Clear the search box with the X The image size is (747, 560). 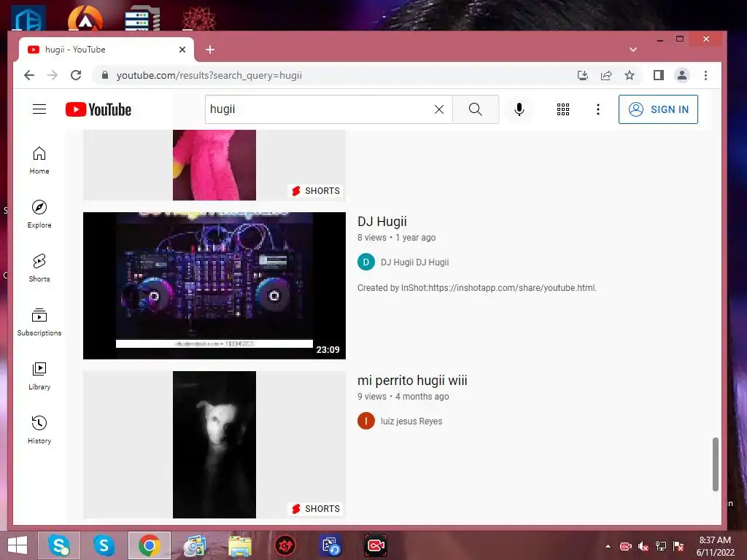[x=438, y=109]
